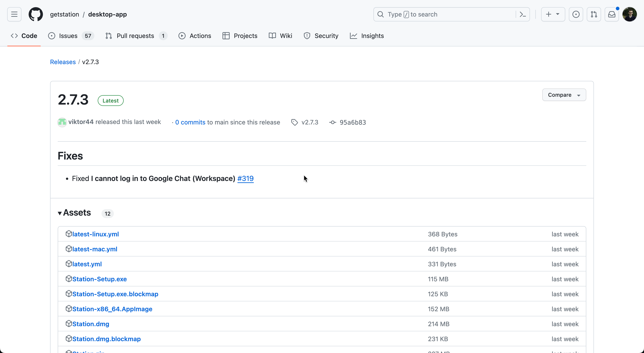Open the hamburger navigation menu
Viewport: 644px width, 353px height.
click(14, 14)
